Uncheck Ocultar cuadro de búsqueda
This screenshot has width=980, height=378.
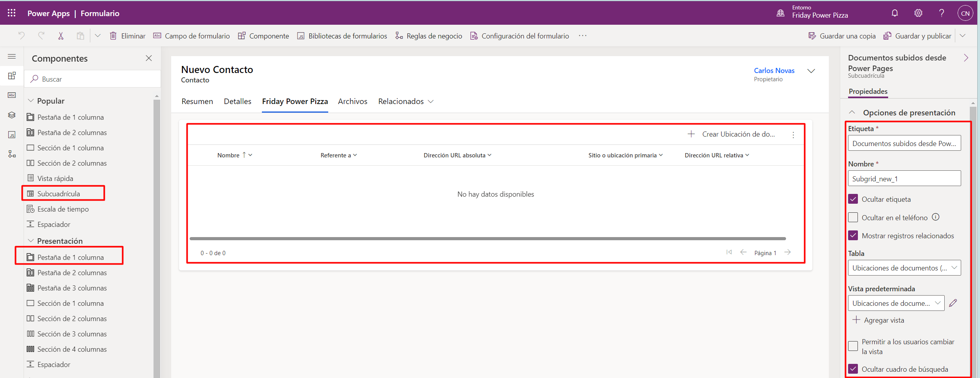853,369
